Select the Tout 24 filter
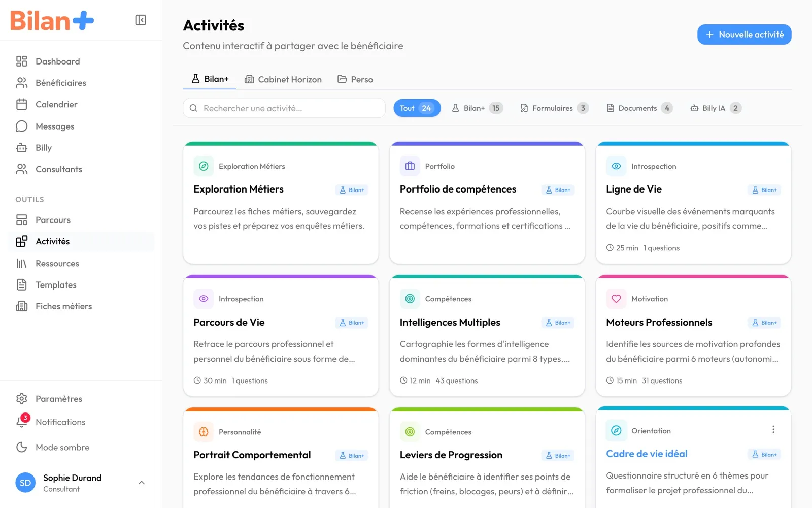 click(x=417, y=108)
